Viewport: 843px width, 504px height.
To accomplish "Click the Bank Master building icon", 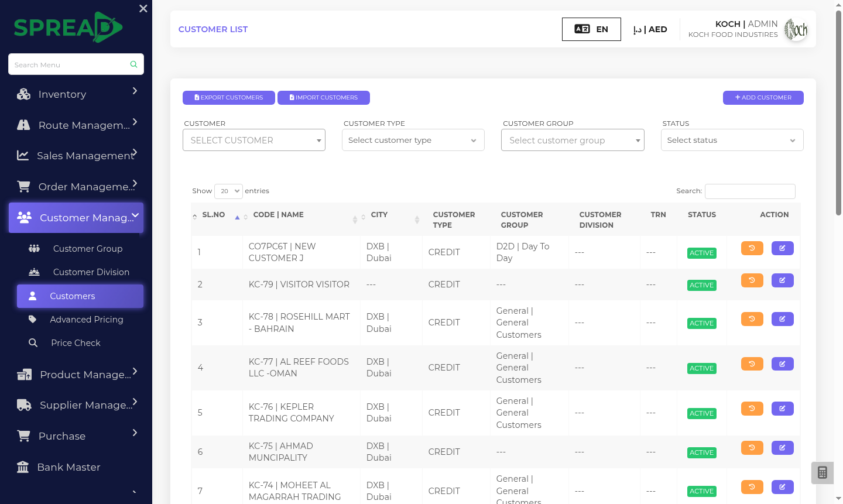I will point(23,467).
